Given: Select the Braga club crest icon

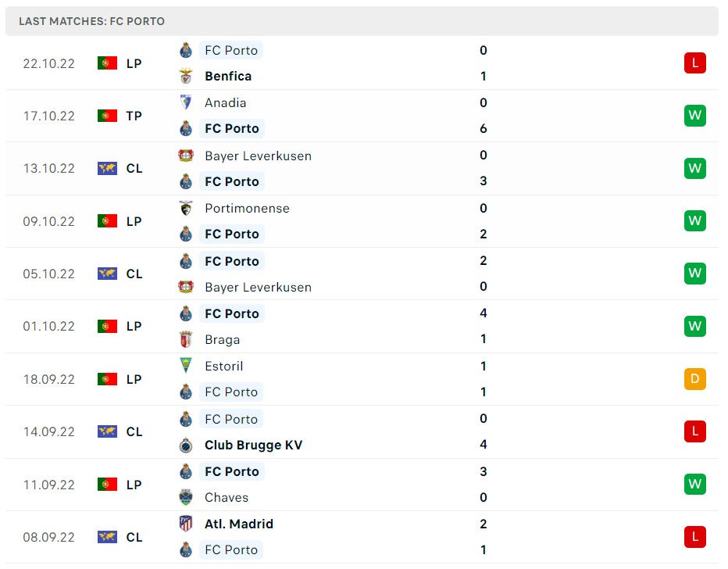Looking at the screenshot, I should pyautogui.click(x=185, y=339).
